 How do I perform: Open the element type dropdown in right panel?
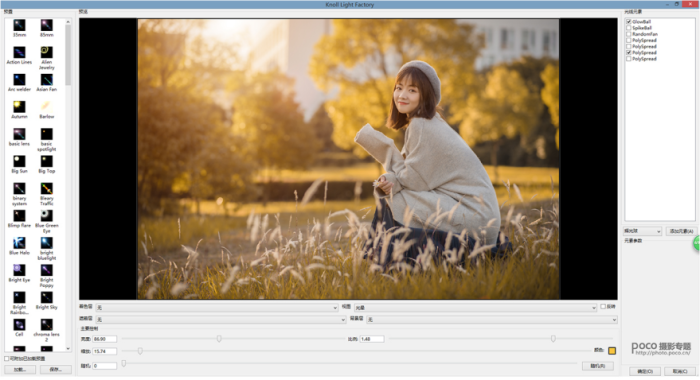[642, 231]
